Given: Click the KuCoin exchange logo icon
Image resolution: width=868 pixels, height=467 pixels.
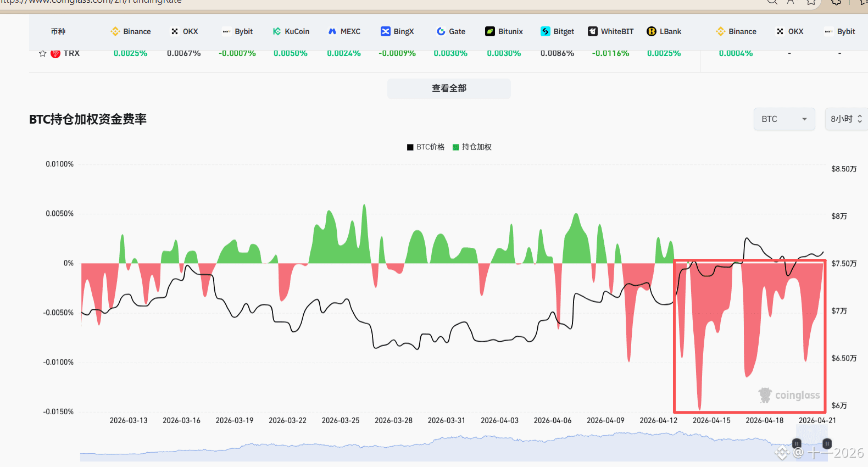Looking at the screenshot, I should click(277, 31).
